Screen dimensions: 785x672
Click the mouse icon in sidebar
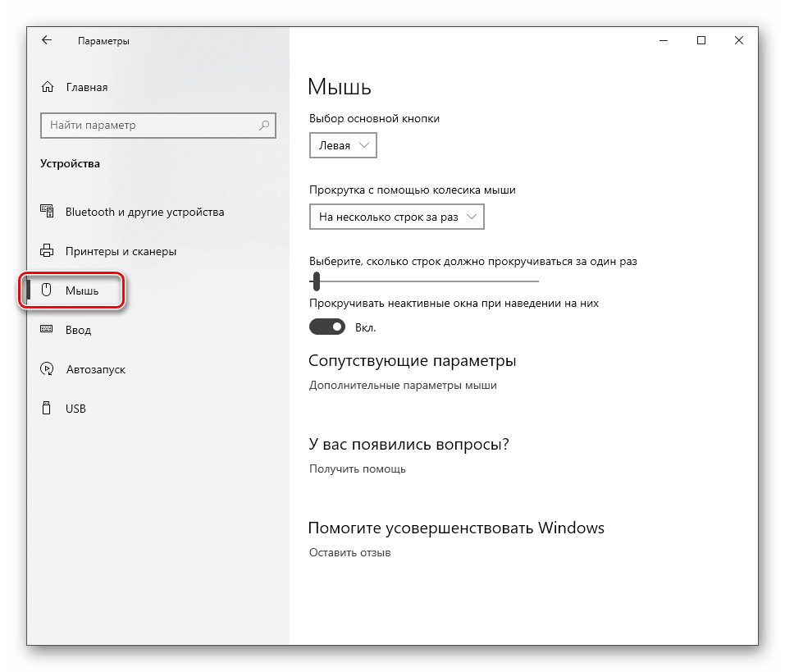click(46, 290)
